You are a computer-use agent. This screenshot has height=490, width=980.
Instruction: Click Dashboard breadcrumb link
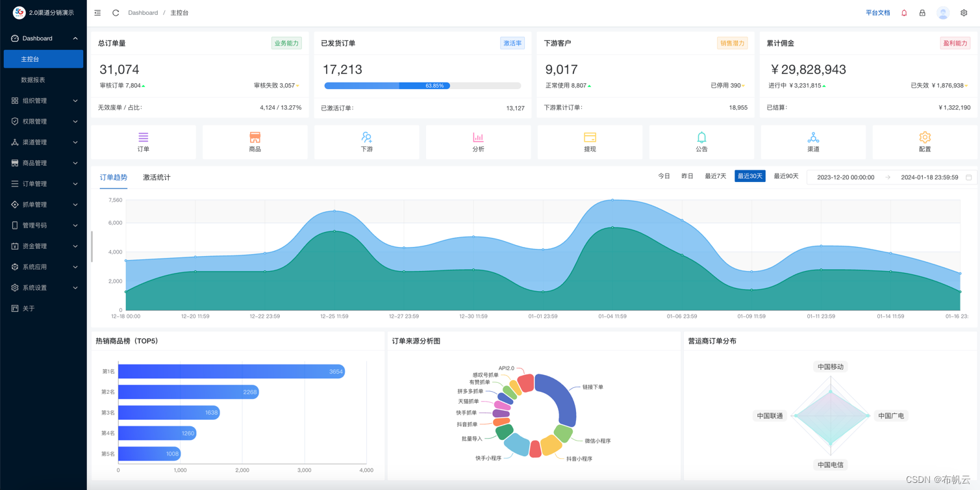click(x=143, y=13)
